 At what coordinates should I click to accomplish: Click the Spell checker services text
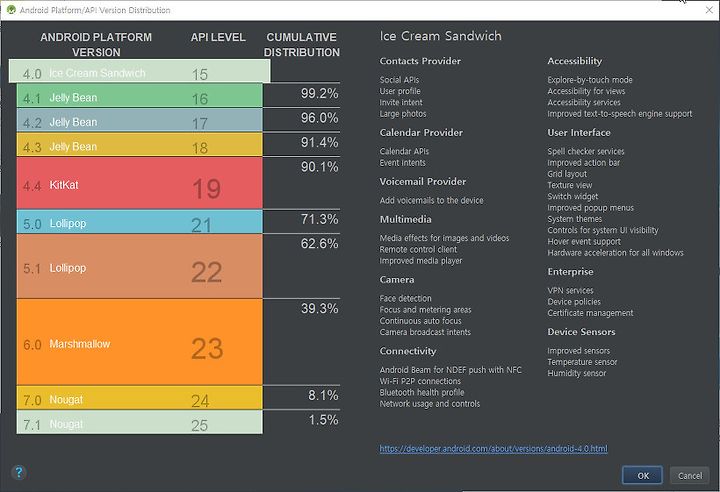pos(585,151)
